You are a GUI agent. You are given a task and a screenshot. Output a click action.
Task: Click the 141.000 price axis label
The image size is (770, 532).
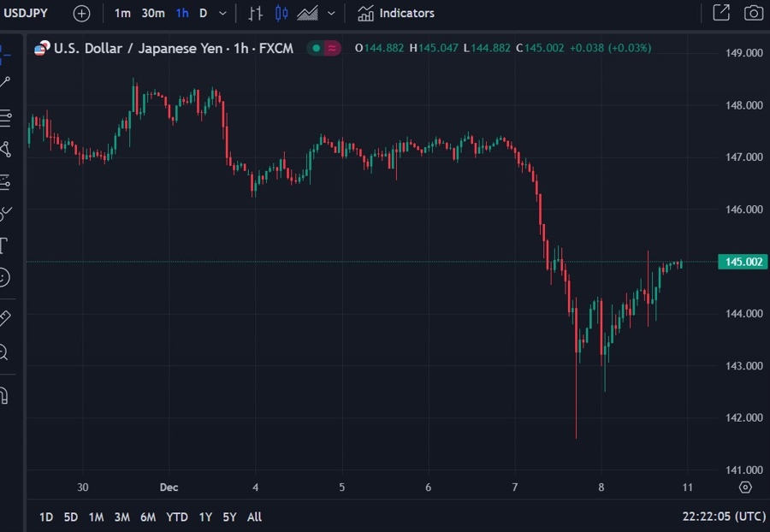pos(744,470)
